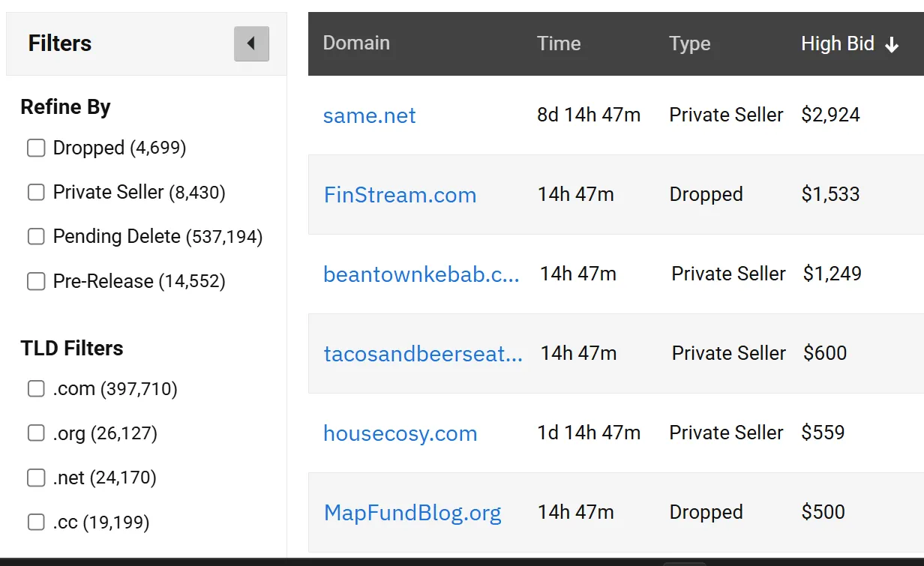Sort by Type column header
This screenshot has height=566, width=924.
689,43
